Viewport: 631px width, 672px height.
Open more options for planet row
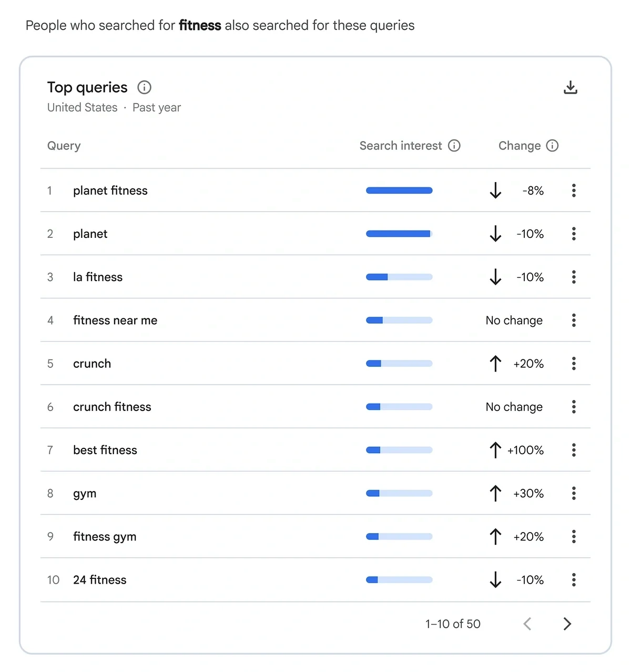574,234
